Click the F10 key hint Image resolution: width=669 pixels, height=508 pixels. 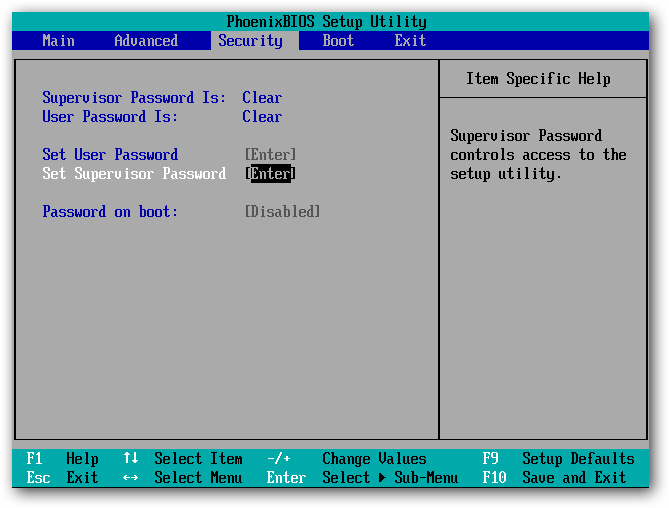[x=494, y=477]
